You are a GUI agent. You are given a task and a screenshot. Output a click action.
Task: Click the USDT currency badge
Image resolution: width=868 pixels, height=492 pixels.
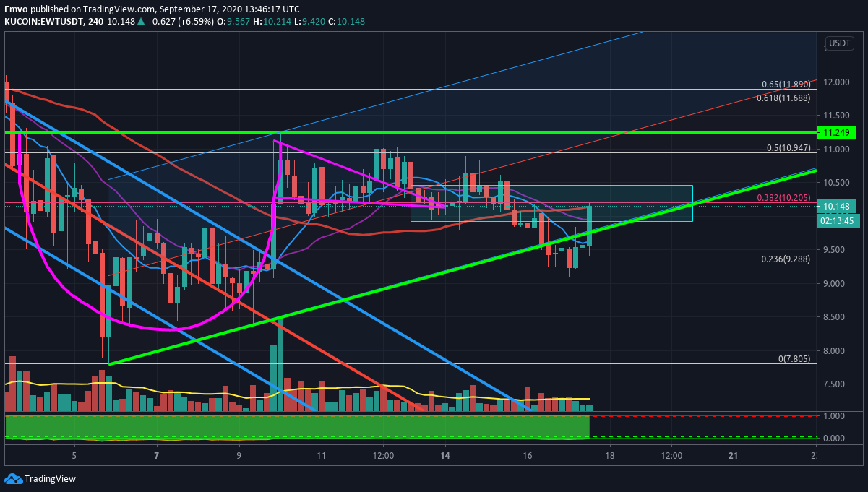tap(839, 43)
